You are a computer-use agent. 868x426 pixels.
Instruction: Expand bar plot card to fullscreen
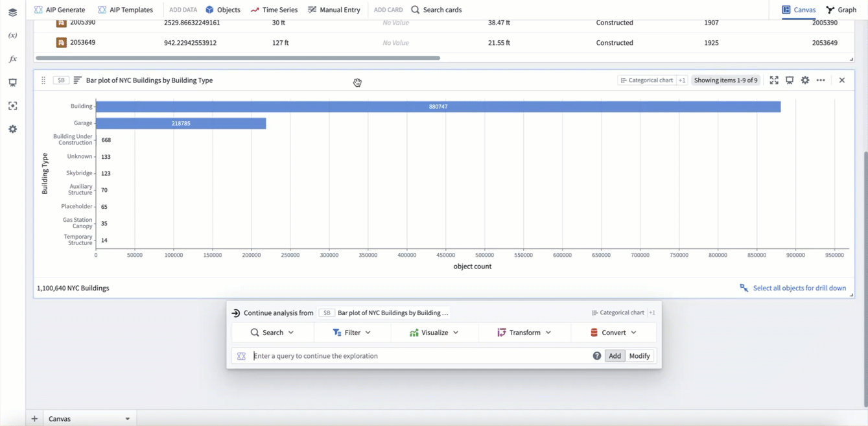774,80
